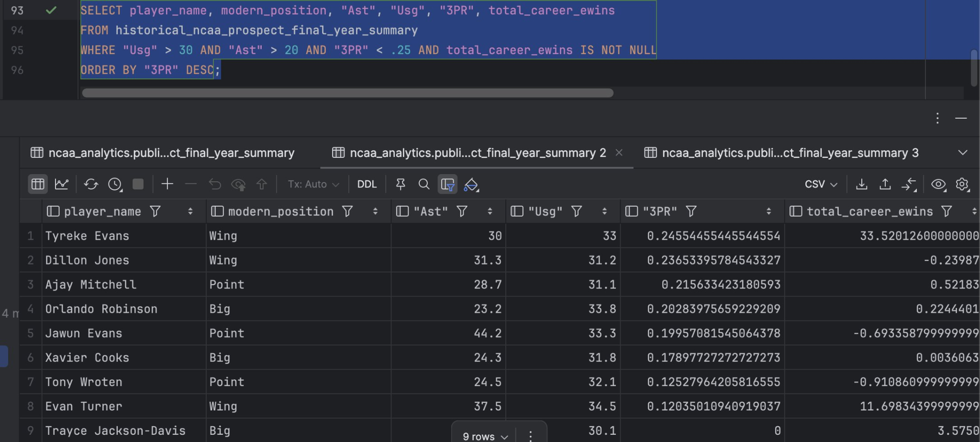The width and height of the screenshot is (980, 442).
Task: Click the editor vertical scrollbar
Action: click(x=974, y=68)
